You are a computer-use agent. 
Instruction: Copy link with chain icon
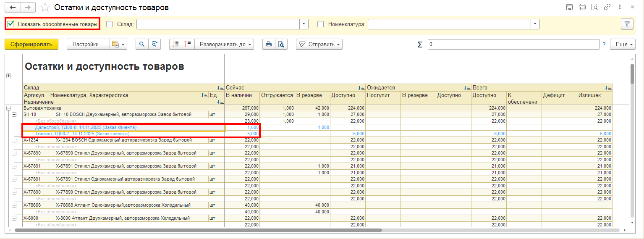click(607, 7)
